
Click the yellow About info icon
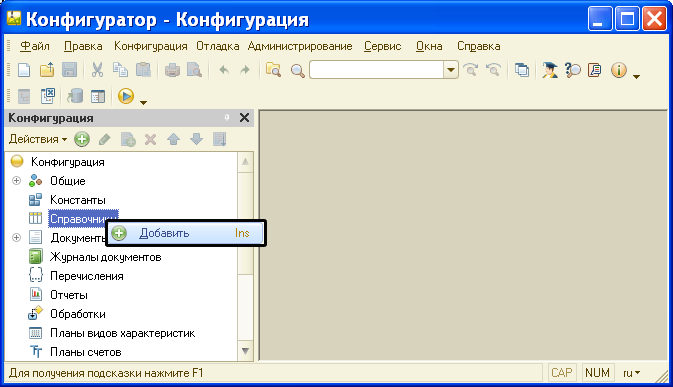(618, 70)
